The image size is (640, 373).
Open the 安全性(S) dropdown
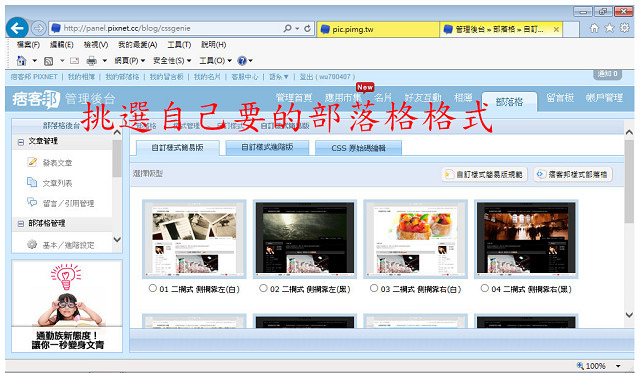tap(172, 61)
